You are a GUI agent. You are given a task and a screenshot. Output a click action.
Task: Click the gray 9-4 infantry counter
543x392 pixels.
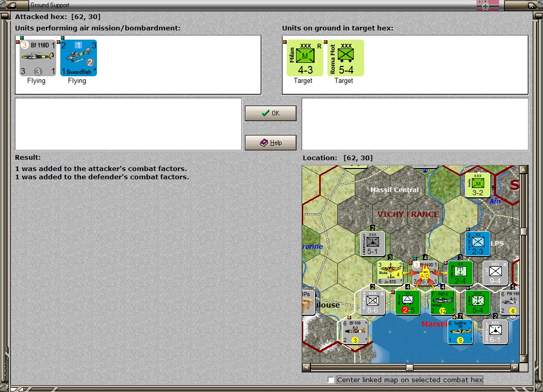(x=495, y=273)
